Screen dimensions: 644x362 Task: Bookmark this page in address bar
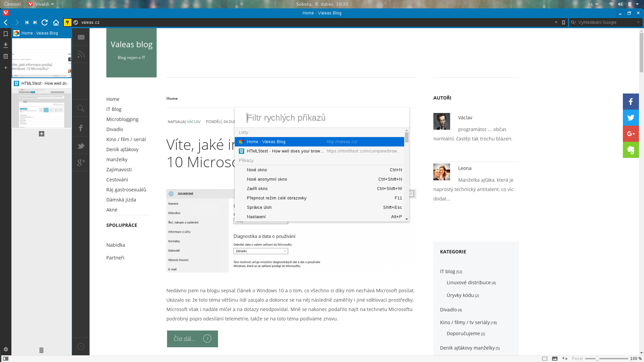pyautogui.click(x=563, y=22)
